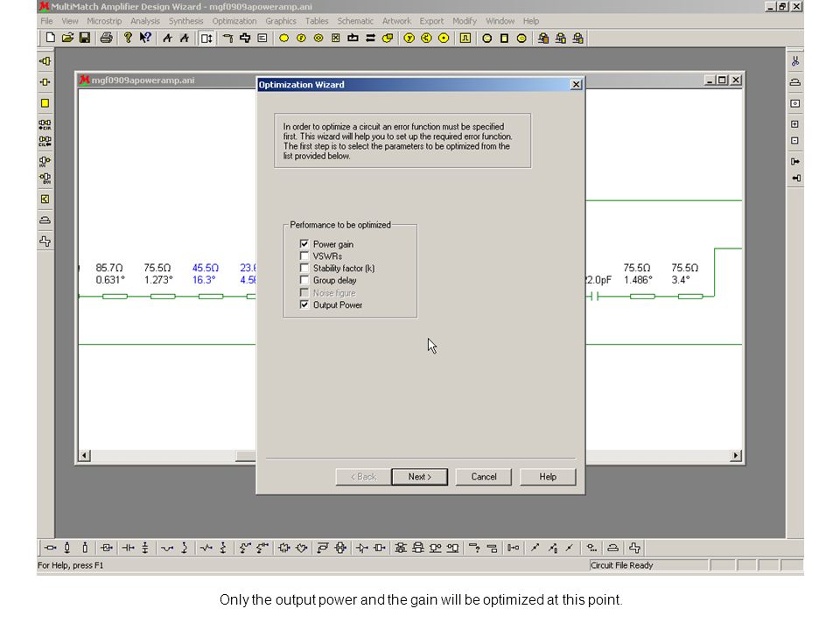Click the double horizontal bars toolbar icon
The image size is (840, 630).
pos(370,38)
